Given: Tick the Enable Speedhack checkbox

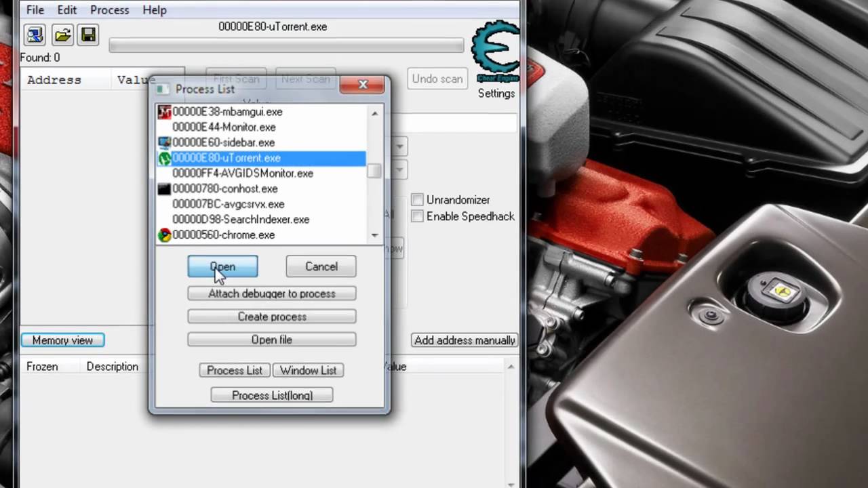Looking at the screenshot, I should [x=417, y=216].
